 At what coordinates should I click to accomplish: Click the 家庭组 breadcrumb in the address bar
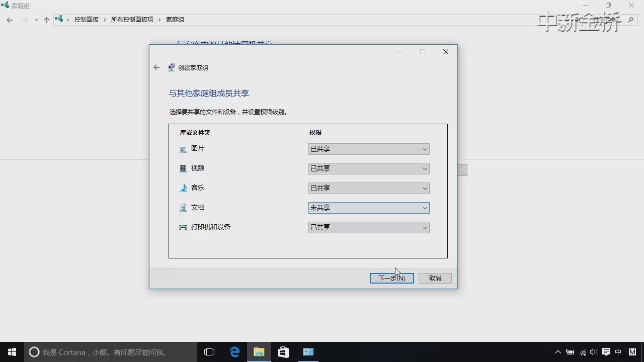175,20
